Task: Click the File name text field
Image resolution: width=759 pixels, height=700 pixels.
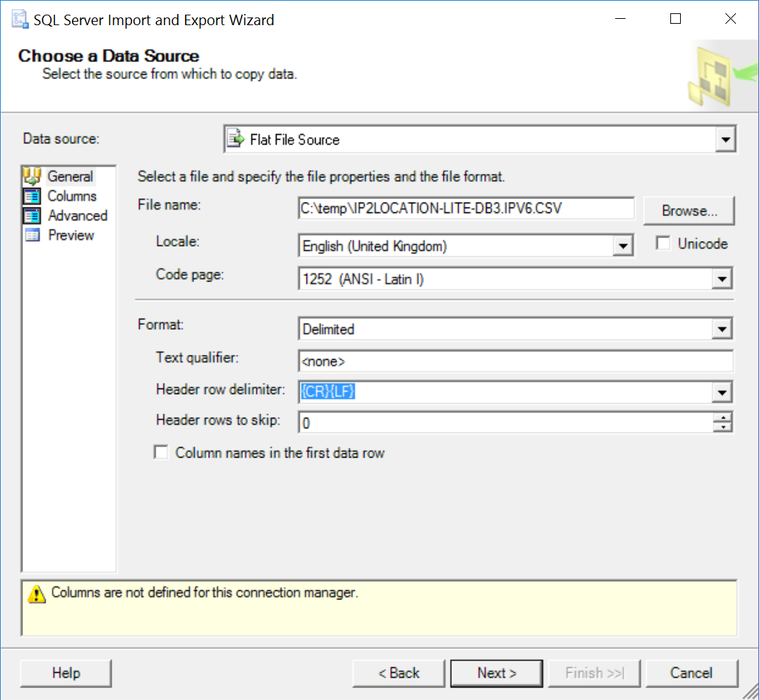Action: (466, 208)
